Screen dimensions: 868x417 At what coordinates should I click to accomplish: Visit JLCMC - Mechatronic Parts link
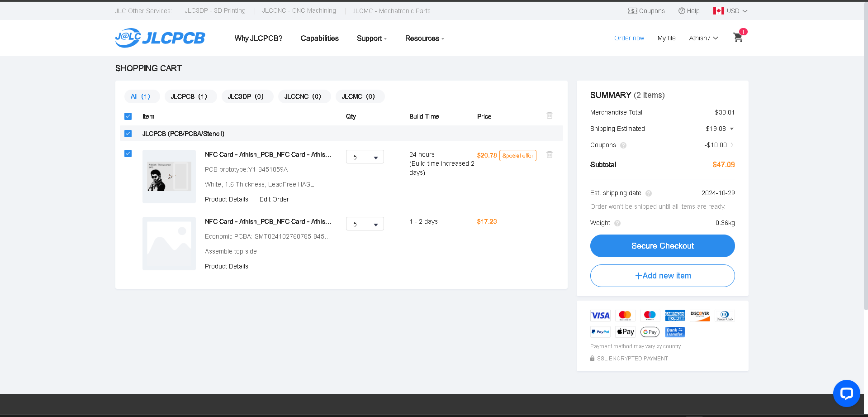click(x=392, y=11)
